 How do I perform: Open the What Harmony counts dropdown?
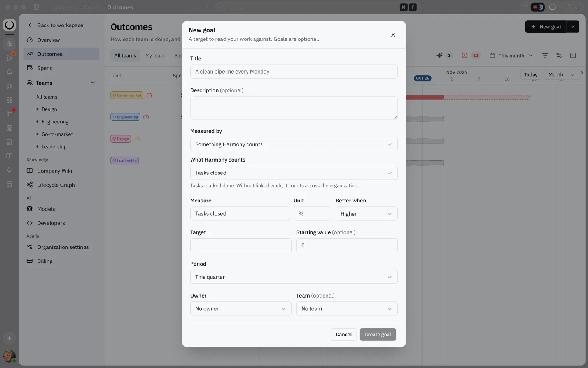(x=294, y=173)
